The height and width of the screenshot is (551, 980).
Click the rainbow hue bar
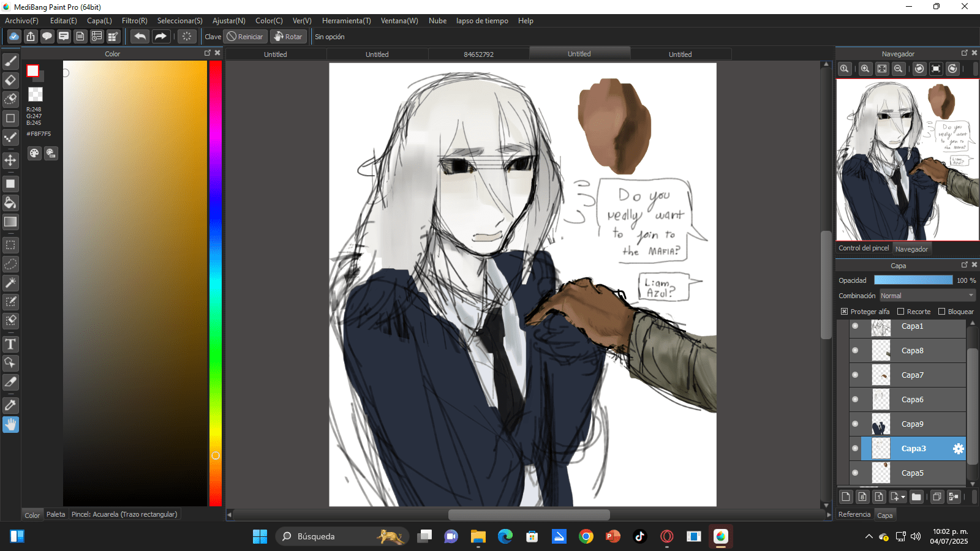[215, 283]
